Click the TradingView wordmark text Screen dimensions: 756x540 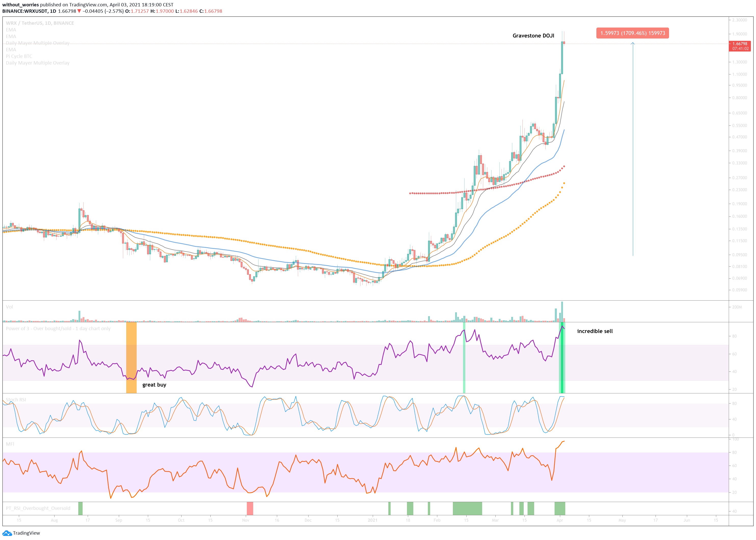27,533
